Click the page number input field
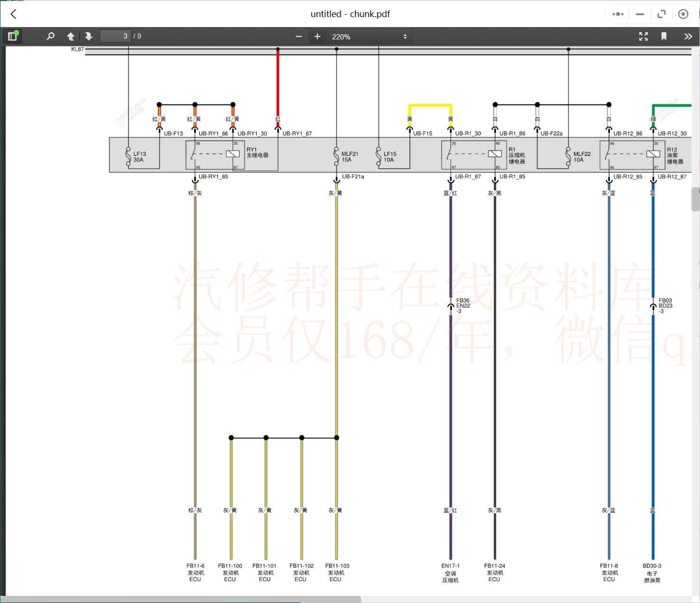This screenshot has height=603, width=700. point(115,36)
